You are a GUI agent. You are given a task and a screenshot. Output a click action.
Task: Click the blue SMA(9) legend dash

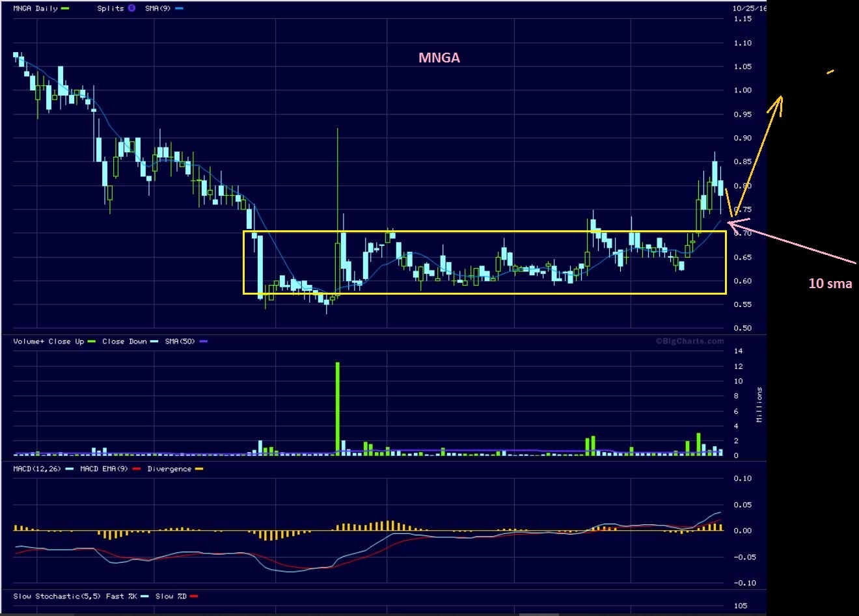click(x=179, y=8)
